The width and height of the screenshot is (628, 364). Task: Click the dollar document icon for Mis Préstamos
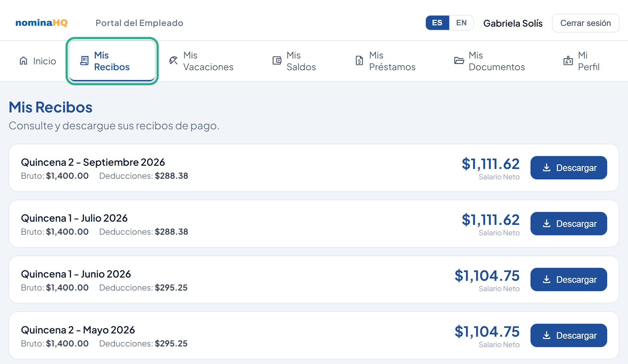point(359,61)
